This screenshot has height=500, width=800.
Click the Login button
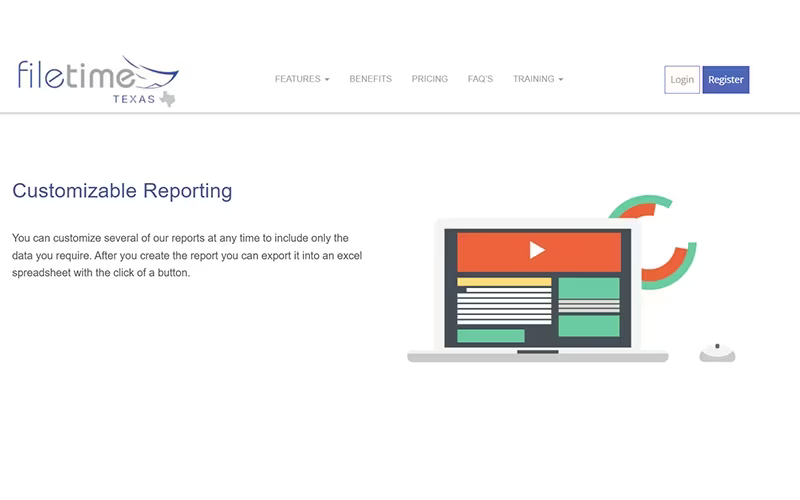point(682,80)
